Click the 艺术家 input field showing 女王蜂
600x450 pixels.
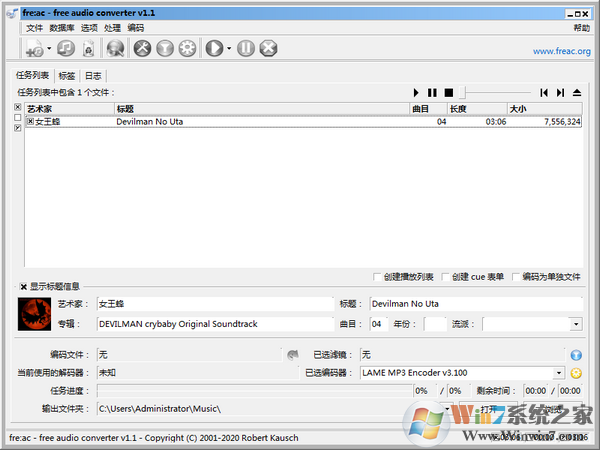tap(214, 303)
